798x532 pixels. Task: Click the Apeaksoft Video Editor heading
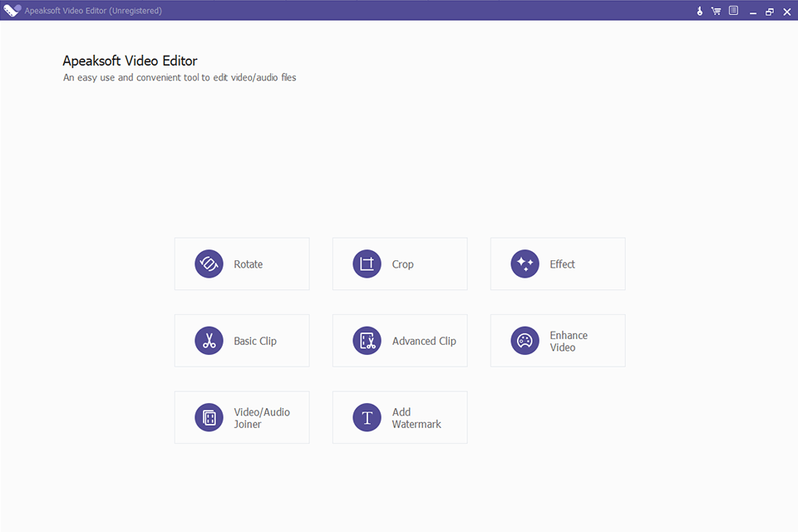[130, 61]
